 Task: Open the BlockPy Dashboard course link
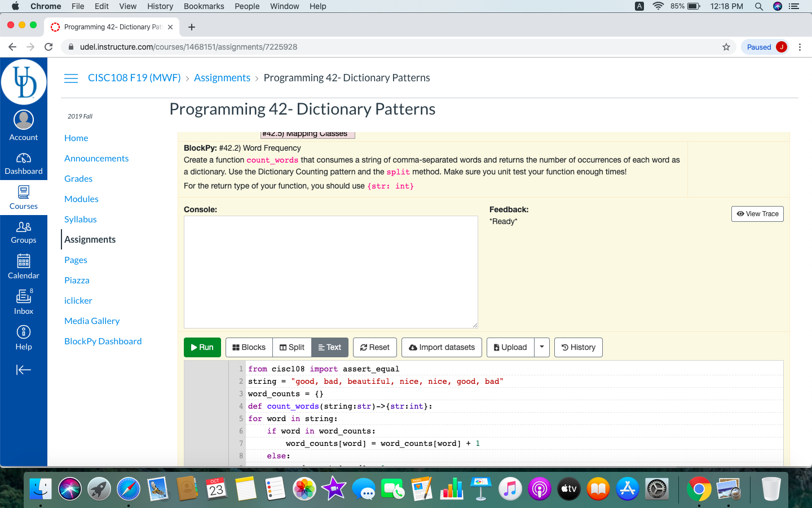(x=103, y=341)
